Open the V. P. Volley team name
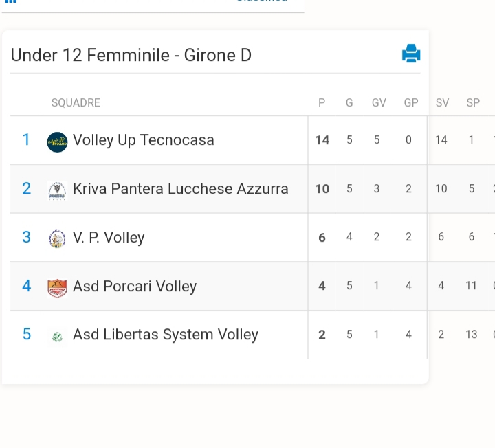 109,237
